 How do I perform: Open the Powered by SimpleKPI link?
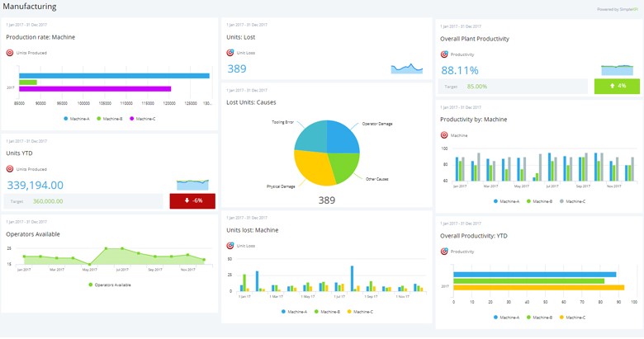pyautogui.click(x=618, y=9)
